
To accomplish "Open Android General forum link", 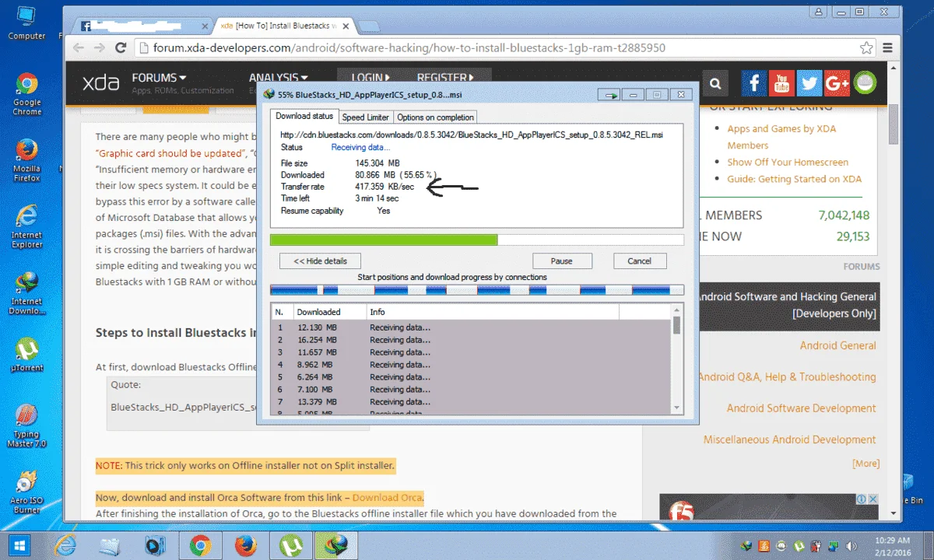I will coord(837,346).
